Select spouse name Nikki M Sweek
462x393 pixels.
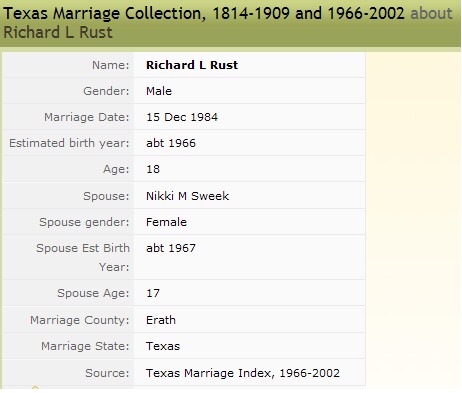[x=188, y=196]
